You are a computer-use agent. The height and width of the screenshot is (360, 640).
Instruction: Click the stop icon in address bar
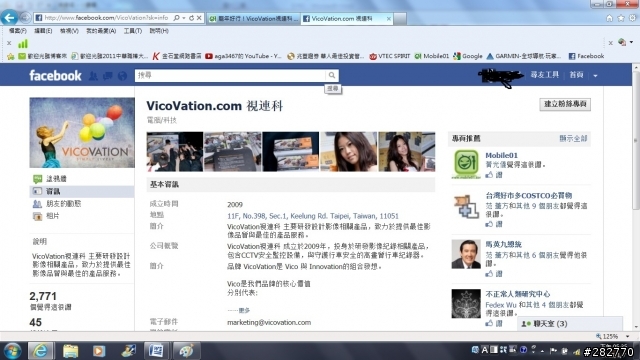(x=199, y=18)
